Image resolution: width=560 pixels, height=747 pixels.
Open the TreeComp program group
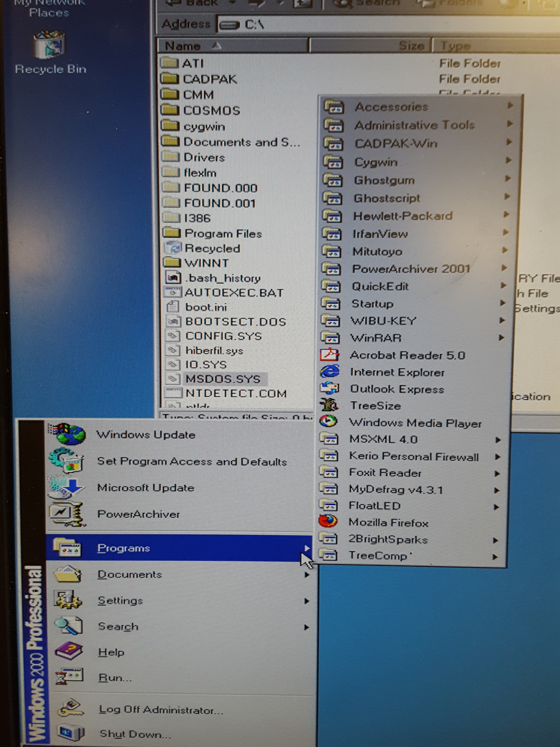pyautogui.click(x=411, y=555)
